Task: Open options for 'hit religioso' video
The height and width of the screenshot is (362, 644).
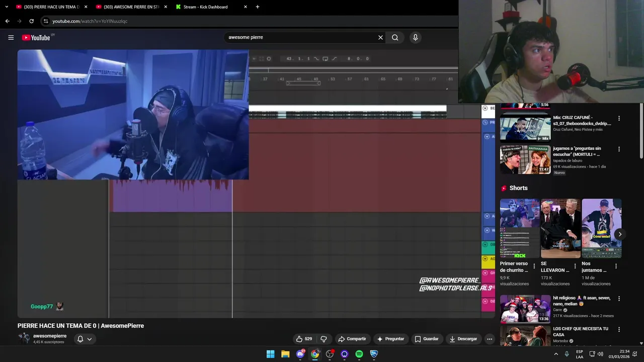Action: click(619, 299)
